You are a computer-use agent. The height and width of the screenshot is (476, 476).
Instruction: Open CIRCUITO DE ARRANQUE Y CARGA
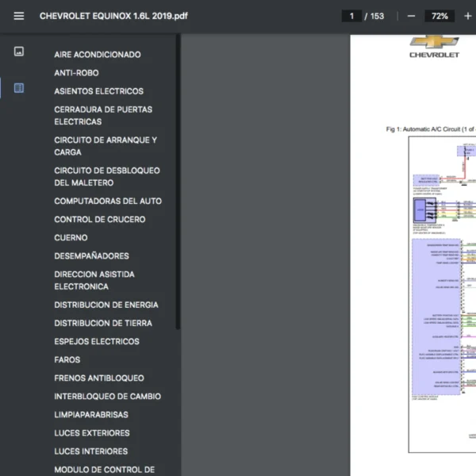coord(106,146)
